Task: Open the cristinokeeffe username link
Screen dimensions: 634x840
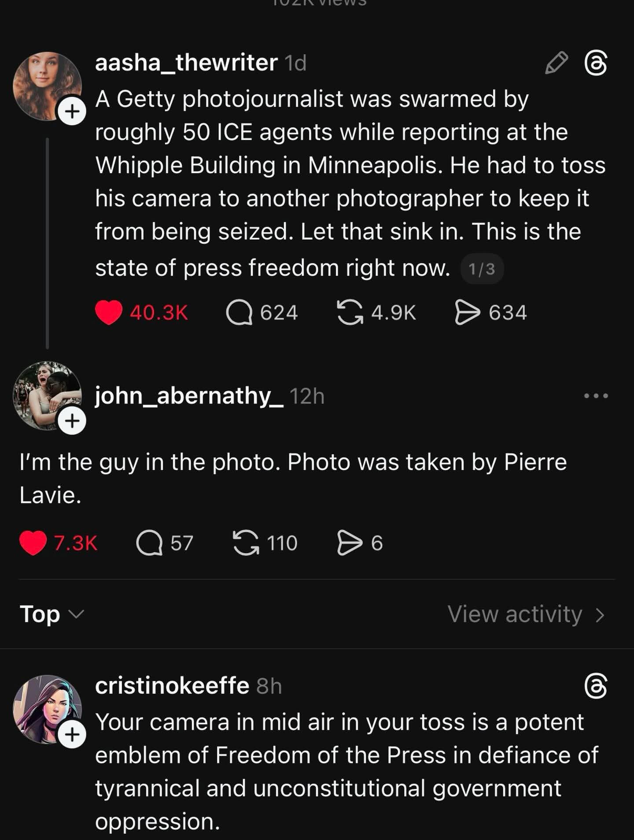Action: (172, 685)
